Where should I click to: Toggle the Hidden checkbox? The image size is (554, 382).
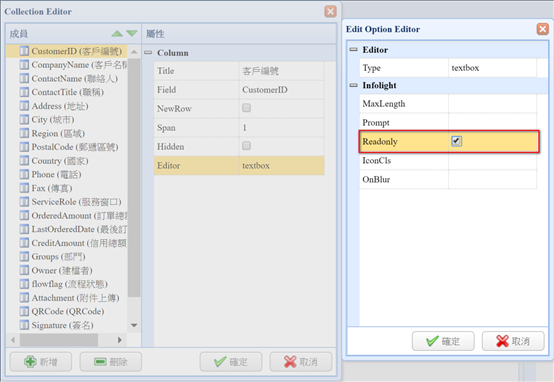247,146
